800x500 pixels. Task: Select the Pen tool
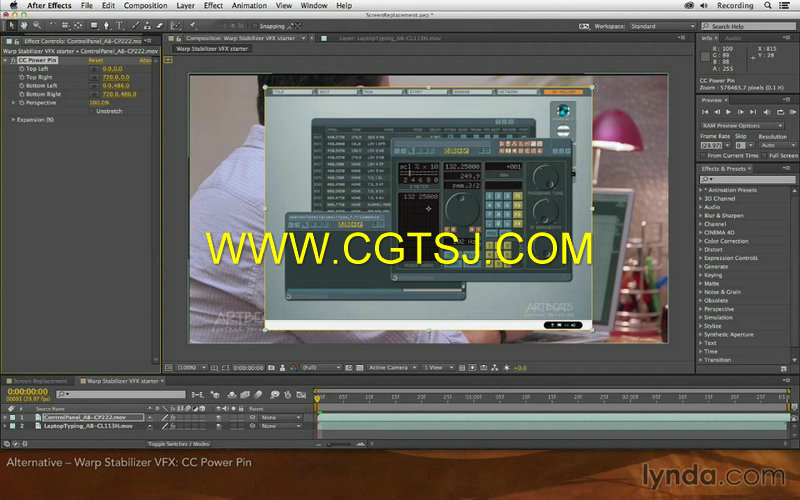click(106, 25)
